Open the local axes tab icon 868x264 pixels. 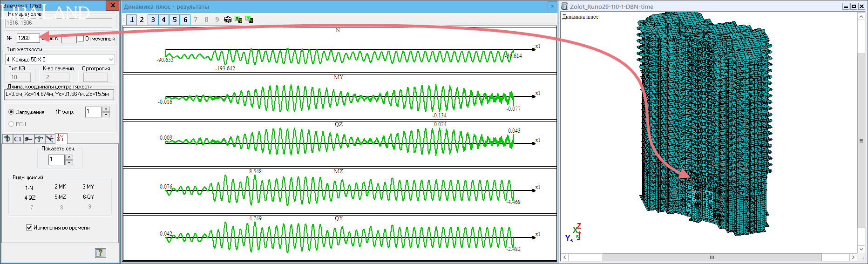tap(49, 139)
